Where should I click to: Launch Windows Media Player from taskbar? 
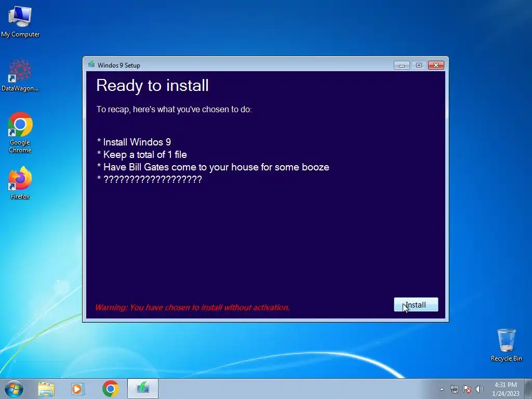click(x=78, y=389)
